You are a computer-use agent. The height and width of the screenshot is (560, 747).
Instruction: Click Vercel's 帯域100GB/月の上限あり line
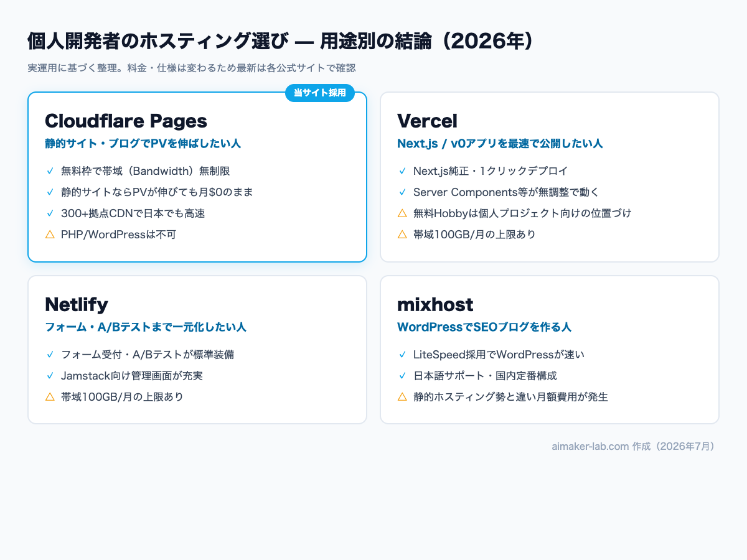(474, 235)
